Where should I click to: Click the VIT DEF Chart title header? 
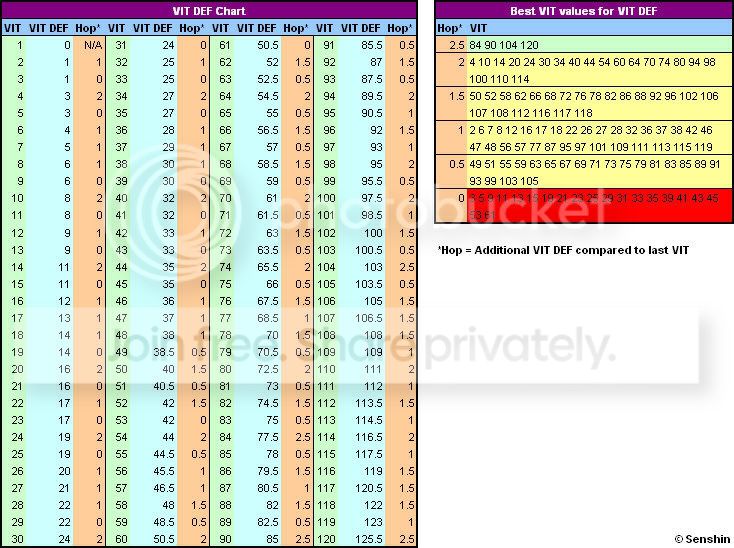coord(209,10)
